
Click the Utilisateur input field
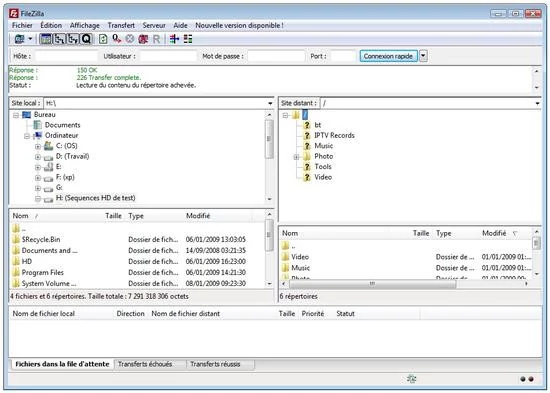click(x=168, y=56)
